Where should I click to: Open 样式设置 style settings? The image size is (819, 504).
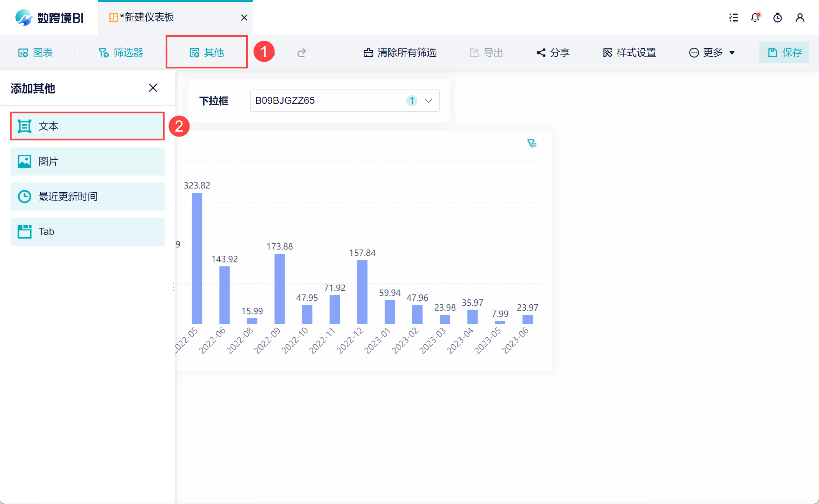point(630,53)
